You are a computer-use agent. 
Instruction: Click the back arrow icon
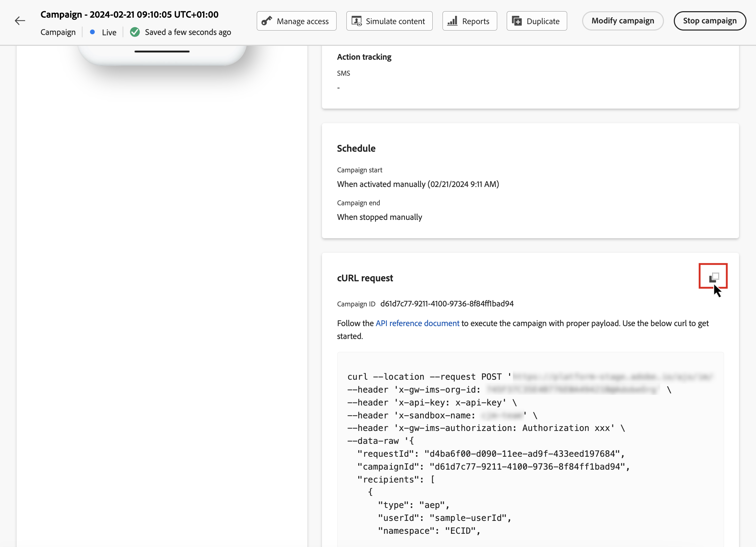[20, 21]
